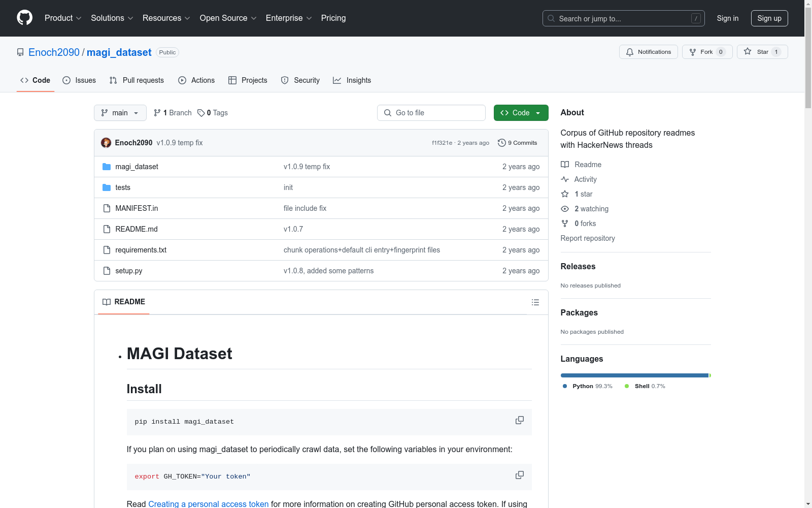This screenshot has height=508, width=812.
Task: Open the Actions tab
Action: pos(196,80)
